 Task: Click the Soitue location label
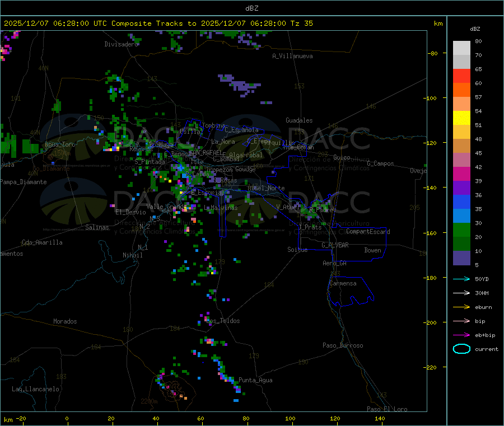point(297,249)
